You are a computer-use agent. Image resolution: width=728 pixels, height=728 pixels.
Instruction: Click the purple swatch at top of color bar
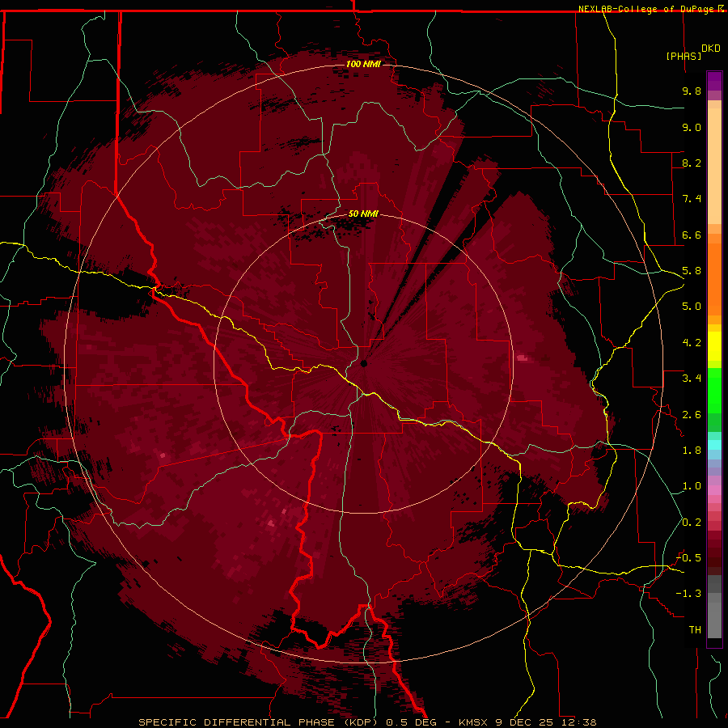pyautogui.click(x=714, y=81)
